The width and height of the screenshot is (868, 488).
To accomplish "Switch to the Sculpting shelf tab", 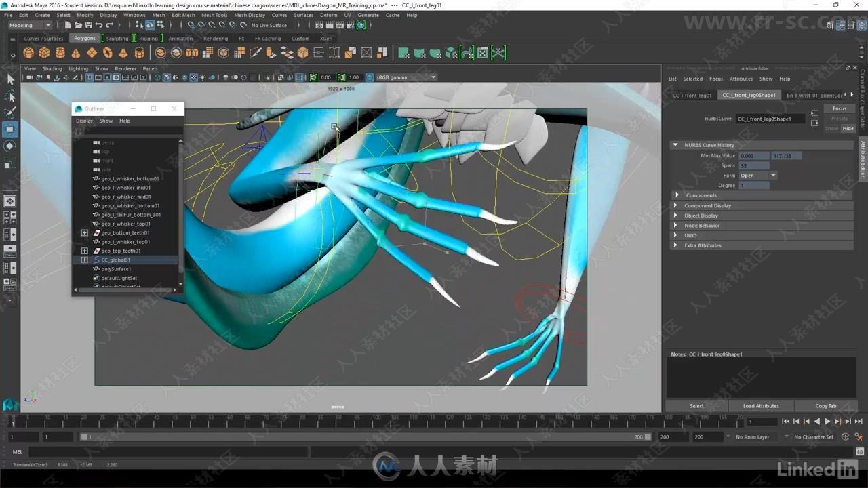I will point(117,39).
